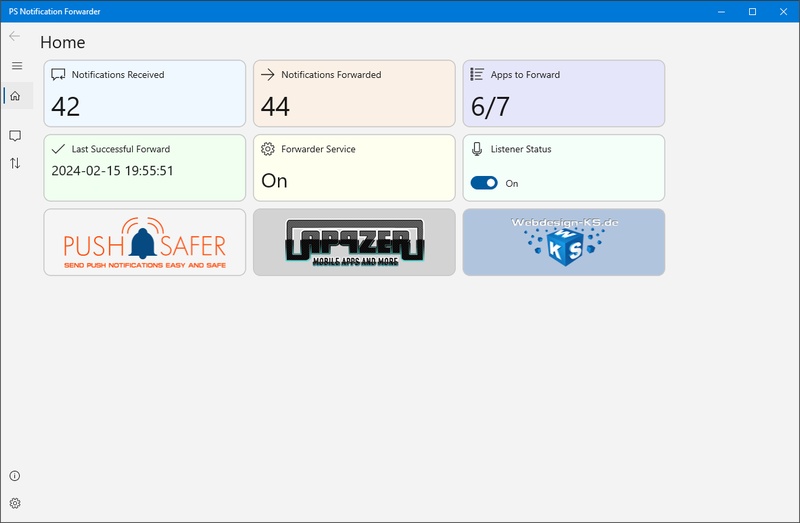The image size is (800, 523).
Task: Maximize the PS Notification Forwarder window
Action: [753, 11]
